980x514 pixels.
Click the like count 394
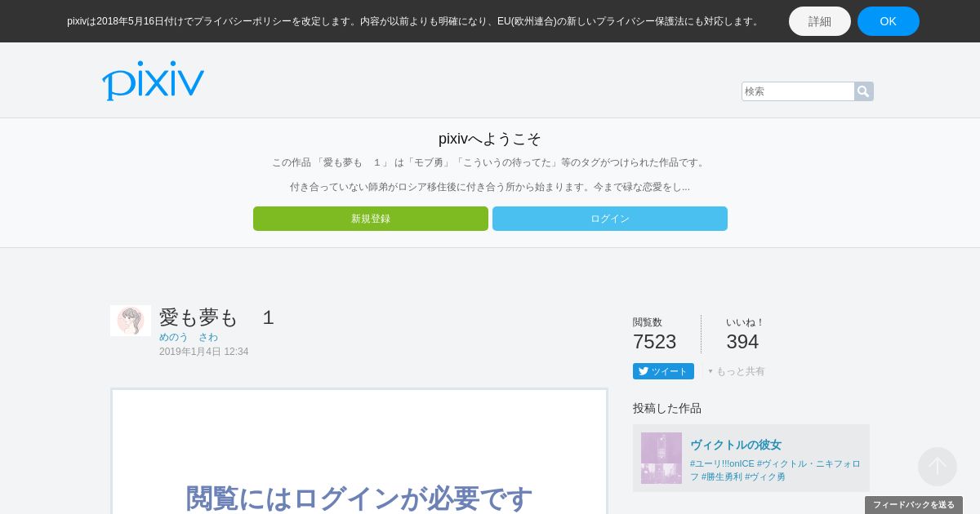pos(742,342)
